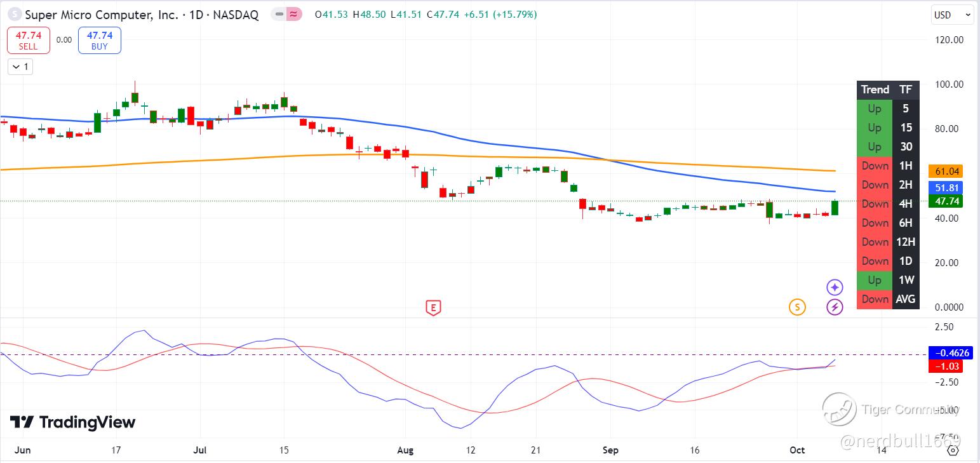Click the 12H timeframe cell
The image size is (980, 463).
point(906,242)
